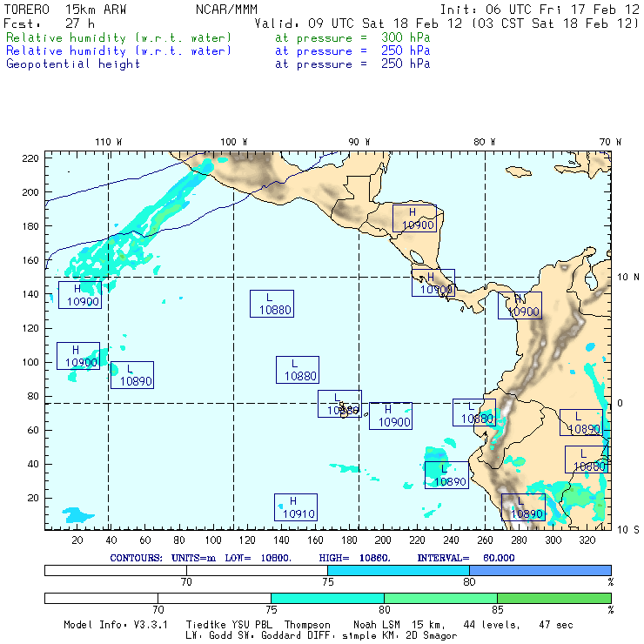Viewport: 644px width, 644px height.
Task: Click the 'INTERVAL= 60.000' contour text
Action: click(x=466, y=558)
